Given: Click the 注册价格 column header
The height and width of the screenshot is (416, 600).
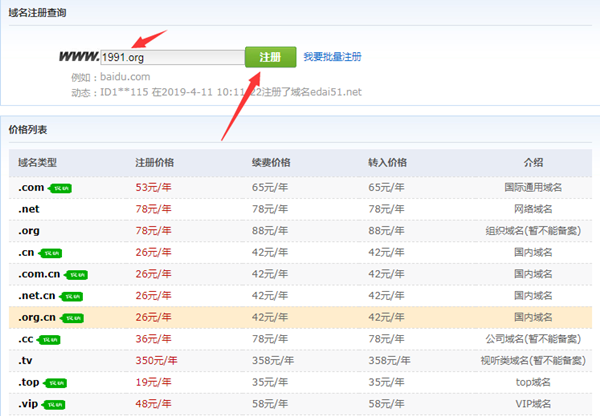Looking at the screenshot, I should 155,162.
